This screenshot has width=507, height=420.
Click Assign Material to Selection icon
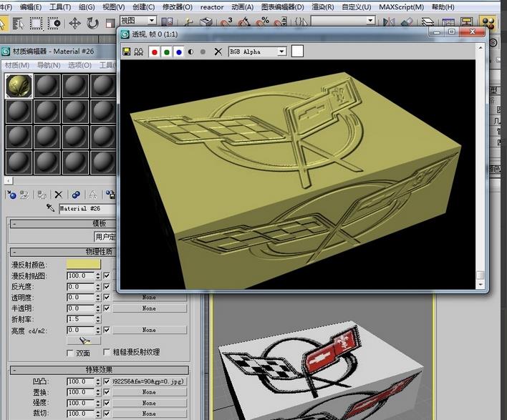tap(42, 195)
